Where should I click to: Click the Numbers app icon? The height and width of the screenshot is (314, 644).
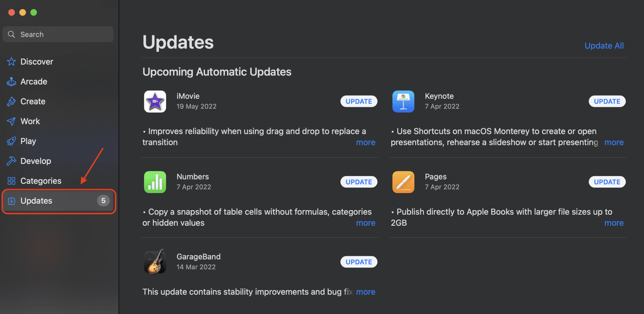pyautogui.click(x=155, y=182)
